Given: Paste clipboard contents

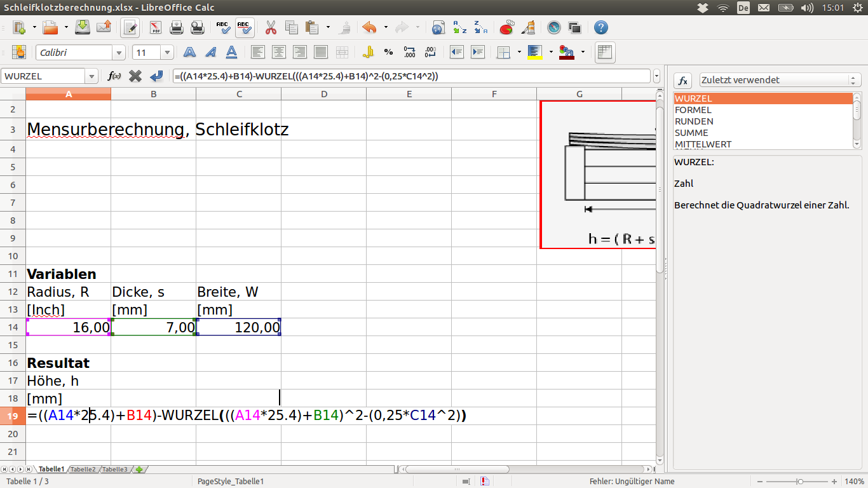Looking at the screenshot, I should click(312, 28).
